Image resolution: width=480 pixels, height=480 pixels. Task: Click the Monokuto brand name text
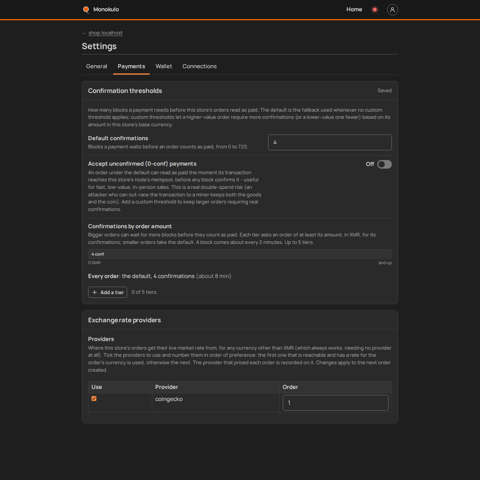(x=106, y=9)
